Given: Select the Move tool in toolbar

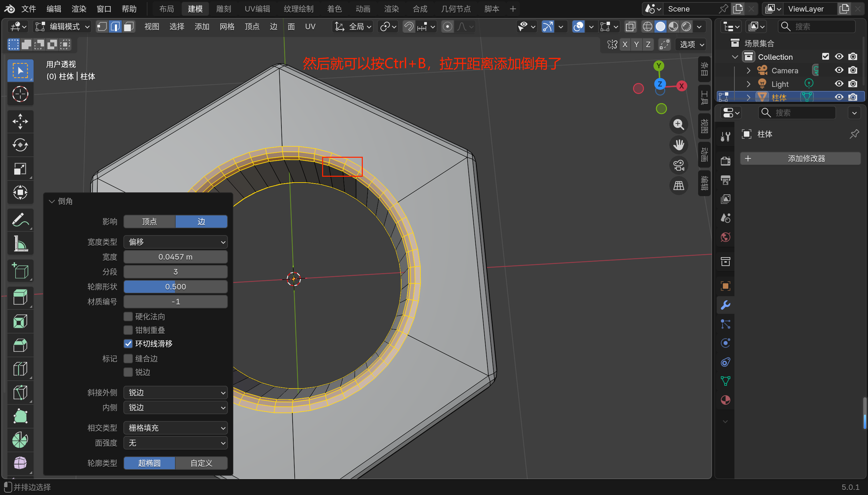Looking at the screenshot, I should (20, 121).
